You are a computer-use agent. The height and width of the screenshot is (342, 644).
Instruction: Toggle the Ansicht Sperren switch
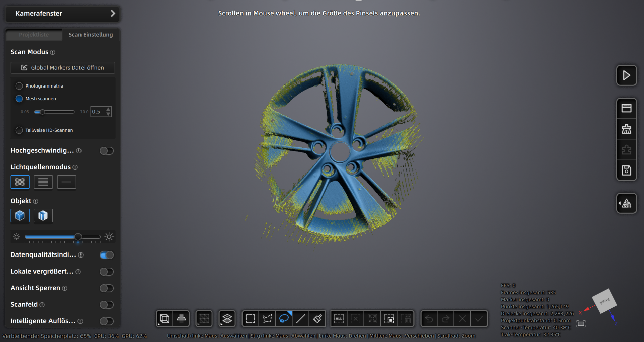click(106, 288)
